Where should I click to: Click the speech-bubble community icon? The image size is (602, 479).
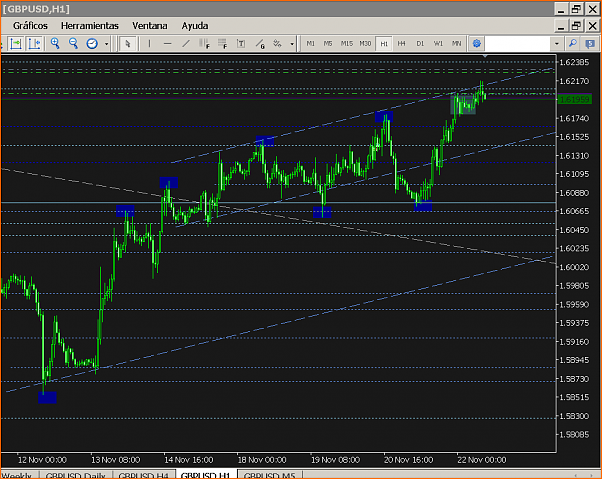[x=590, y=44]
